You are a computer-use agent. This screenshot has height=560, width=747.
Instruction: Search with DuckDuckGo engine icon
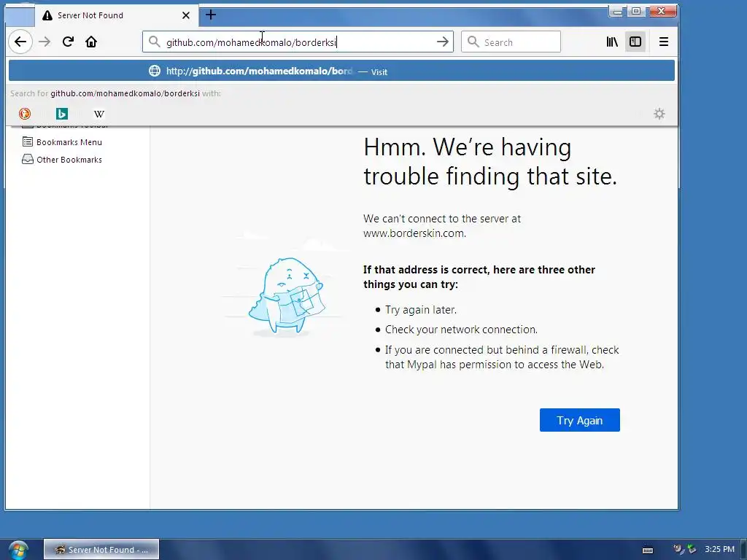click(x=25, y=114)
